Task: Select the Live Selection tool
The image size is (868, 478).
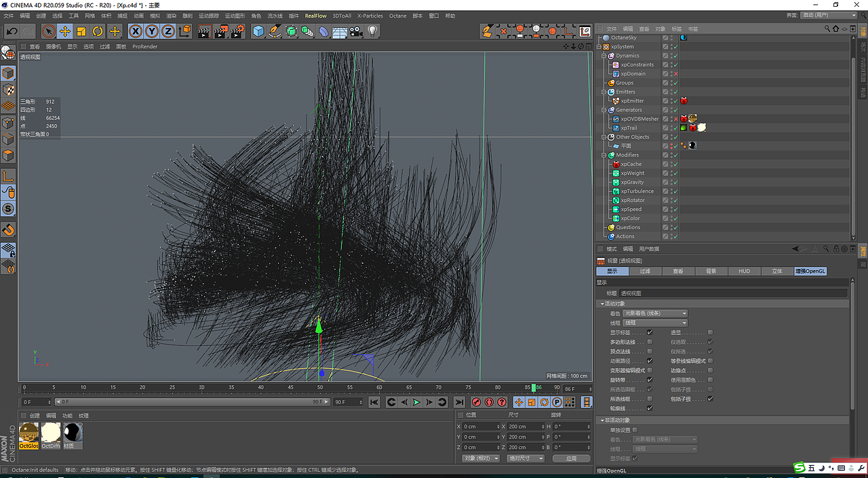Action: (x=48, y=31)
